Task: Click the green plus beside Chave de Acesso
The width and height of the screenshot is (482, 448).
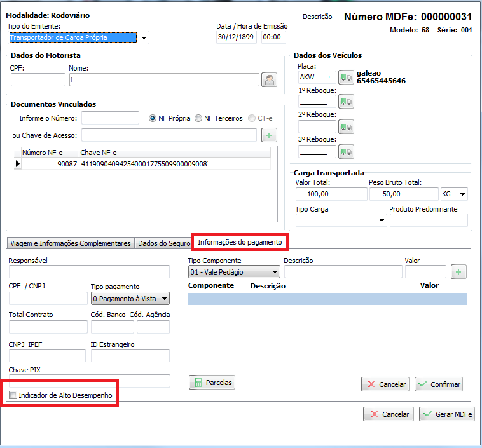Action: click(269, 135)
